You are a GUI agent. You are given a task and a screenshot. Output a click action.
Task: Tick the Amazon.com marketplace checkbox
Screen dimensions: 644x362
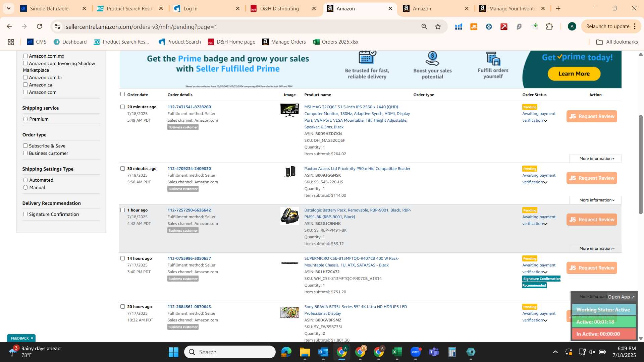point(25,92)
